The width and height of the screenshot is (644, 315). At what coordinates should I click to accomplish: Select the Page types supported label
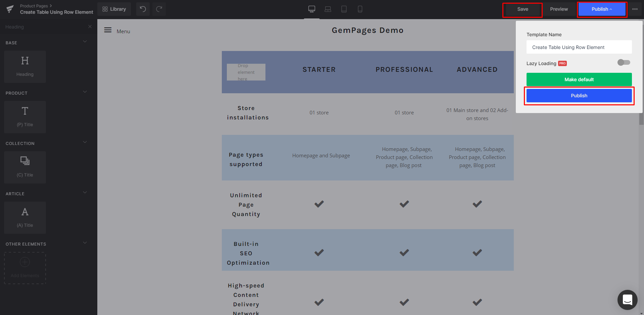click(246, 159)
